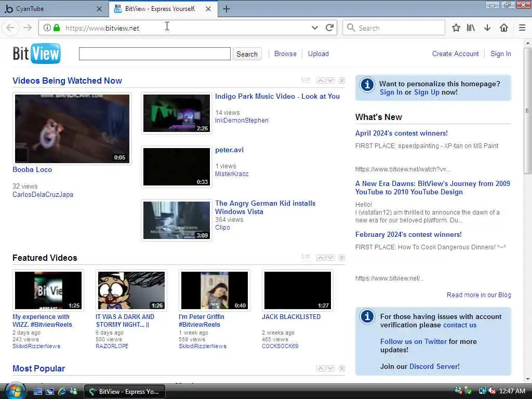Screen dimensions: 532x399
Task: Open the Booba Loco video thumbnail
Action: [72, 129]
